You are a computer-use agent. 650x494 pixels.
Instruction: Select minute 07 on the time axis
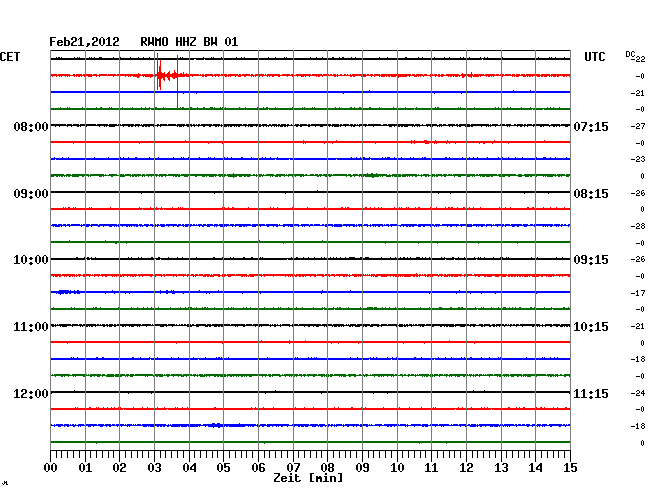[x=293, y=467]
